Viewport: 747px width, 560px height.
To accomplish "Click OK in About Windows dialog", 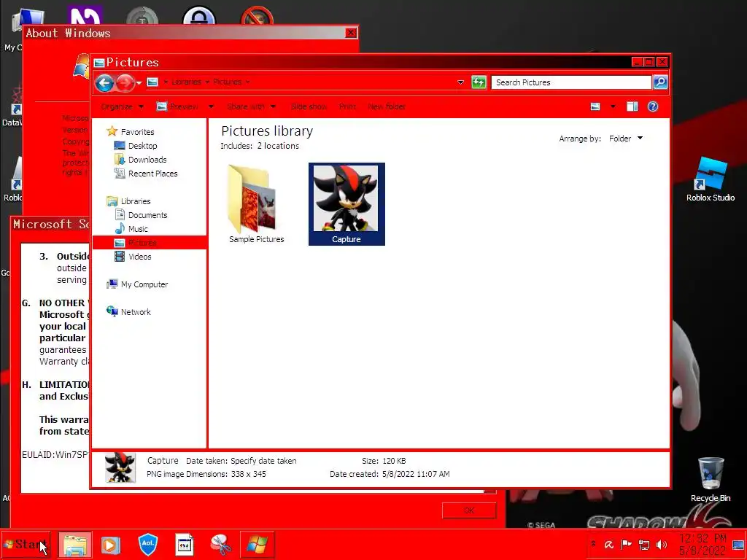I will [x=469, y=510].
